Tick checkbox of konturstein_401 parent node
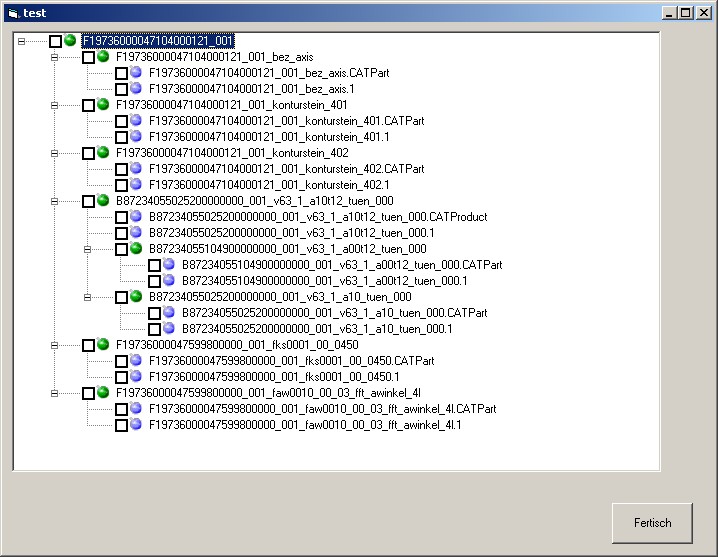The image size is (718, 557). [88, 105]
